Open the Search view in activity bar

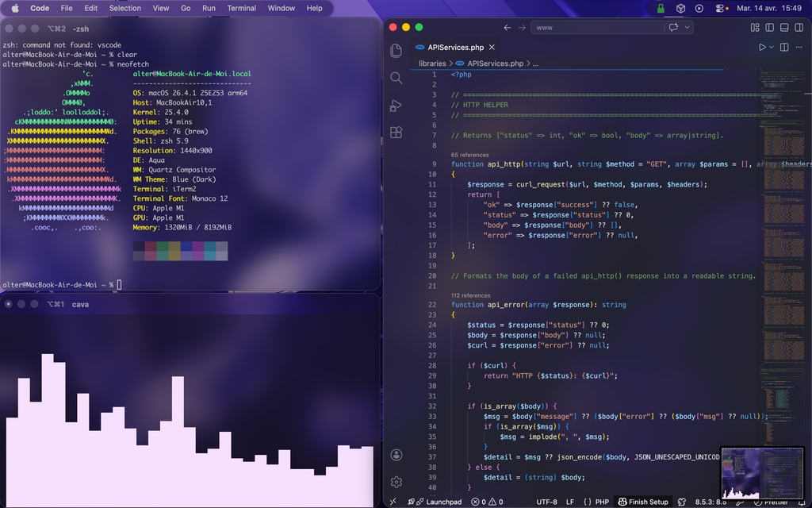pos(396,78)
